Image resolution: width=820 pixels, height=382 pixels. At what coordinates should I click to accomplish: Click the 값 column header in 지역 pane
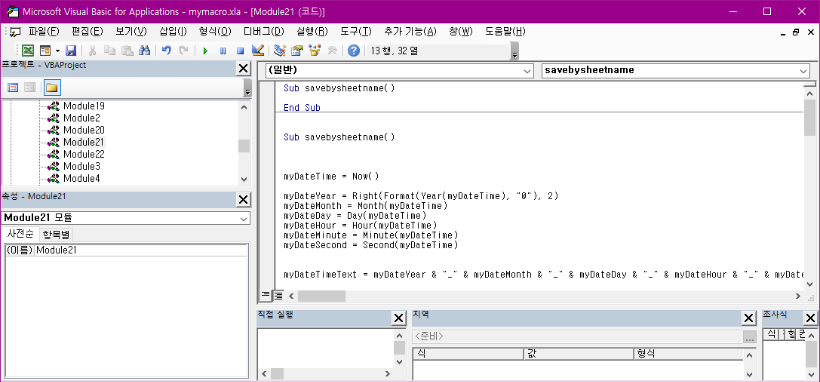pyautogui.click(x=578, y=354)
